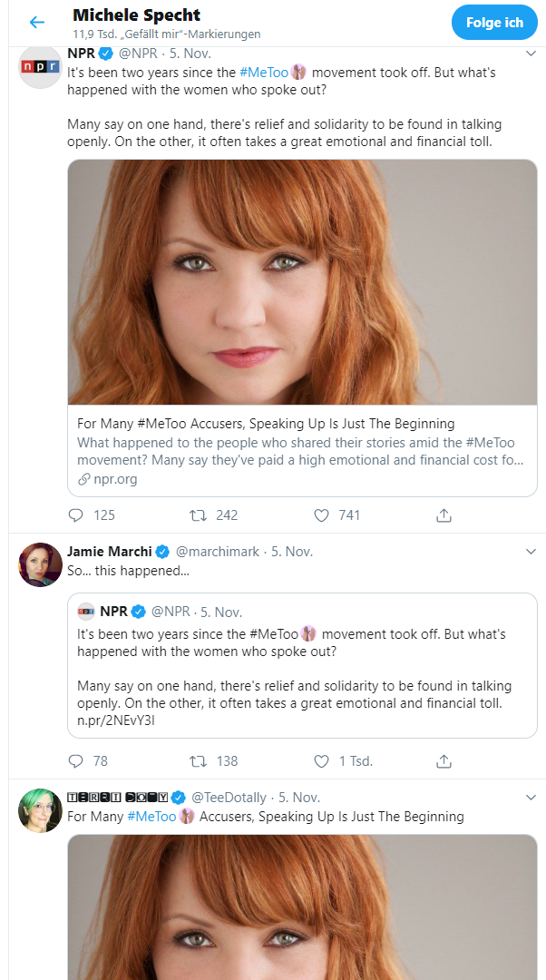Open Jamie Marchi's profile picture
The width and height of the screenshot is (546, 980).
click(x=41, y=564)
